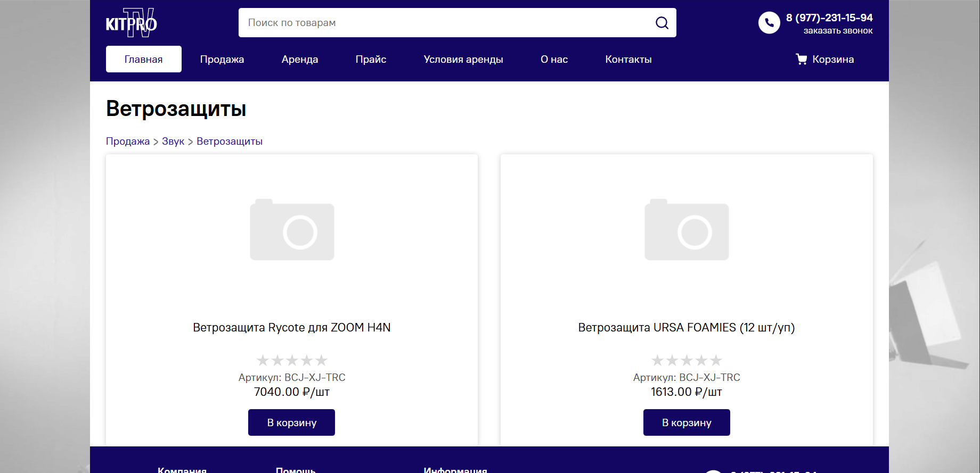Viewport: 980px width, 473px height.
Task: Navigate to О нас page
Action: point(554,59)
